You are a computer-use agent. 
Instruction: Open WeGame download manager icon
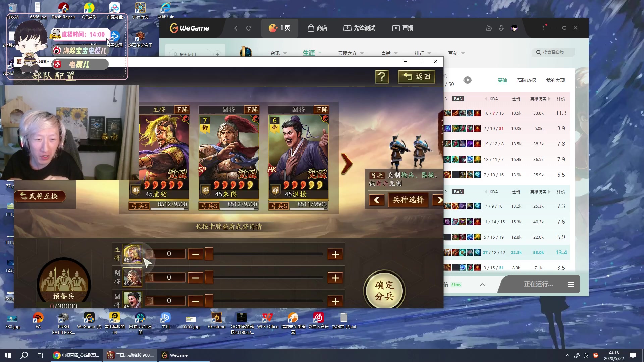(x=501, y=28)
